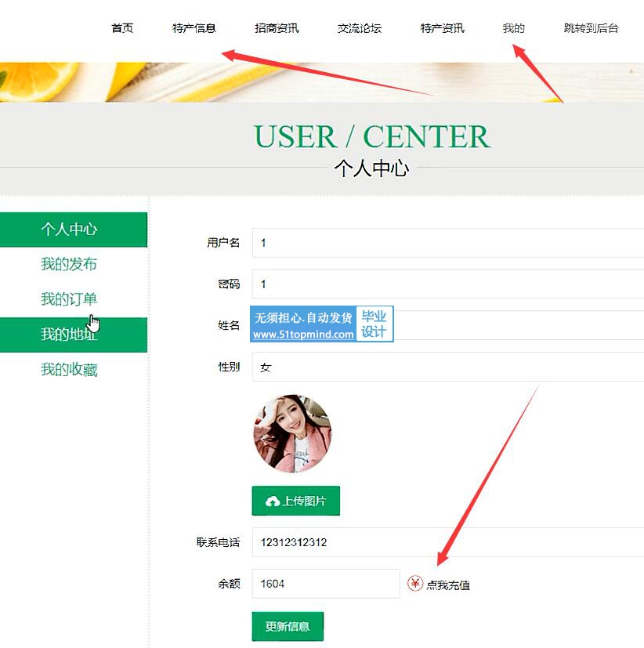Open the 特产信息 menu item
644x648 pixels.
(x=194, y=28)
